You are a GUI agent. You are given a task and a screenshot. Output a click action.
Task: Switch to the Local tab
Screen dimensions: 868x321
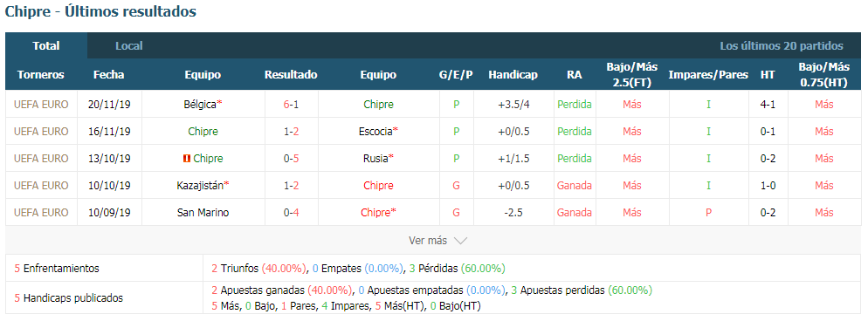tap(129, 46)
